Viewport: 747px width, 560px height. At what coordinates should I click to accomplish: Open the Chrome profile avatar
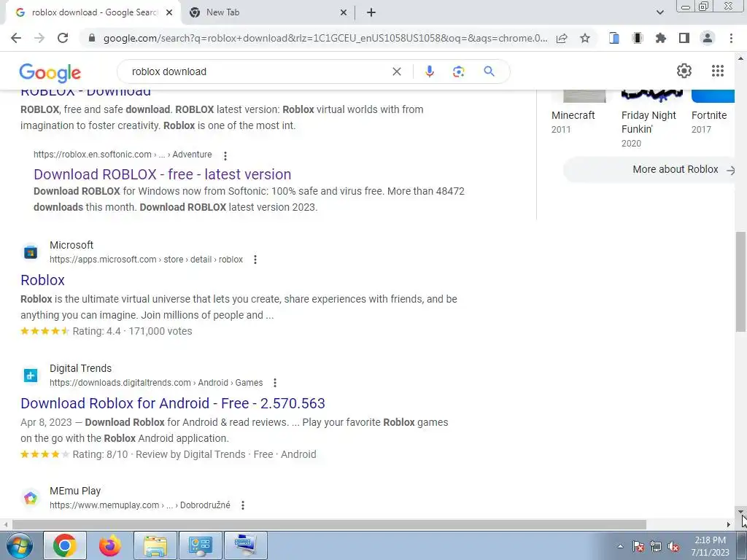tap(708, 38)
